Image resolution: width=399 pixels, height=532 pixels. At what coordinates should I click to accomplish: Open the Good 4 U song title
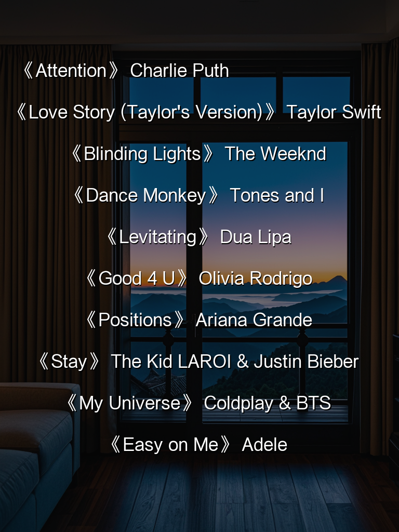(x=137, y=279)
